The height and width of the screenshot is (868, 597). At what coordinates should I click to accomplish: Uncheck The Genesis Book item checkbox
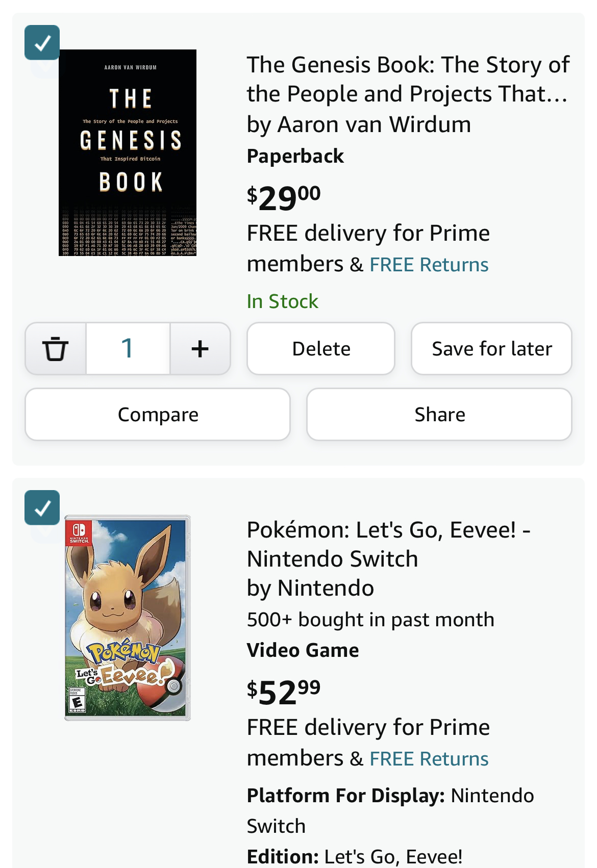click(42, 42)
